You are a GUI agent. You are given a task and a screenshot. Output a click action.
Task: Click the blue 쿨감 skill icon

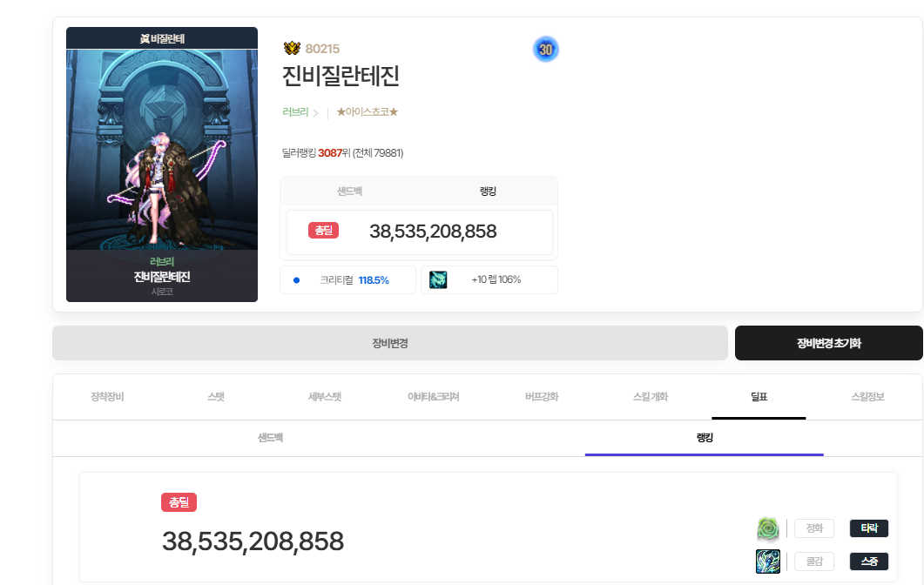point(768,561)
